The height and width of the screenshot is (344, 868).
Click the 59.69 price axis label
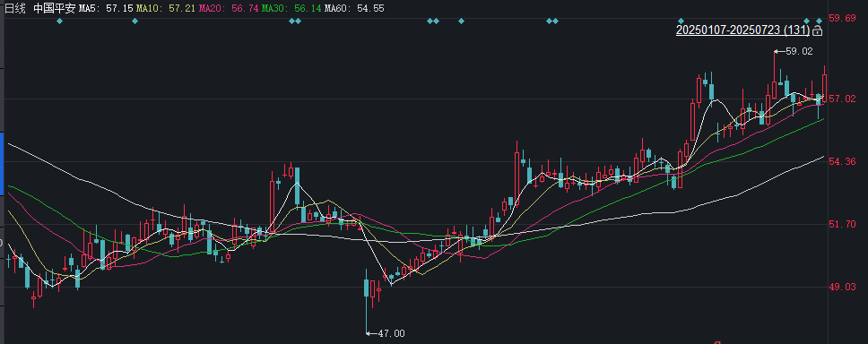point(842,18)
